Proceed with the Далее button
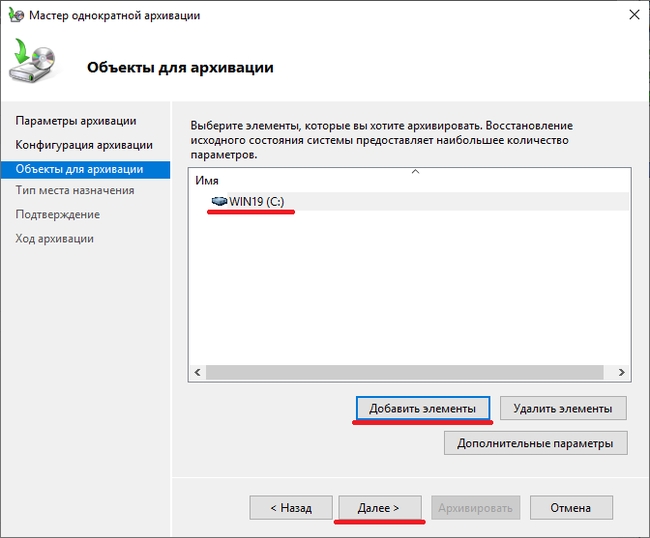 [x=379, y=508]
